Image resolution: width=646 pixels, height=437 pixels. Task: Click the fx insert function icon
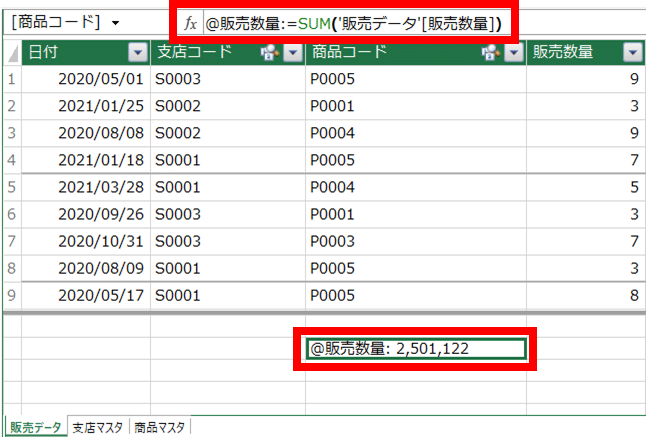pos(190,23)
